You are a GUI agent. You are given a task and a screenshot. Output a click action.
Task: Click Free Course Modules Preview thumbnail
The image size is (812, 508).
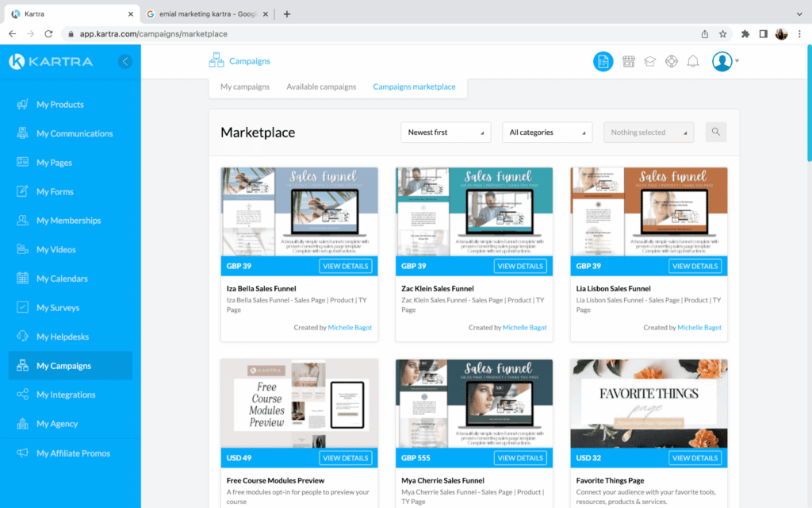[x=299, y=404]
